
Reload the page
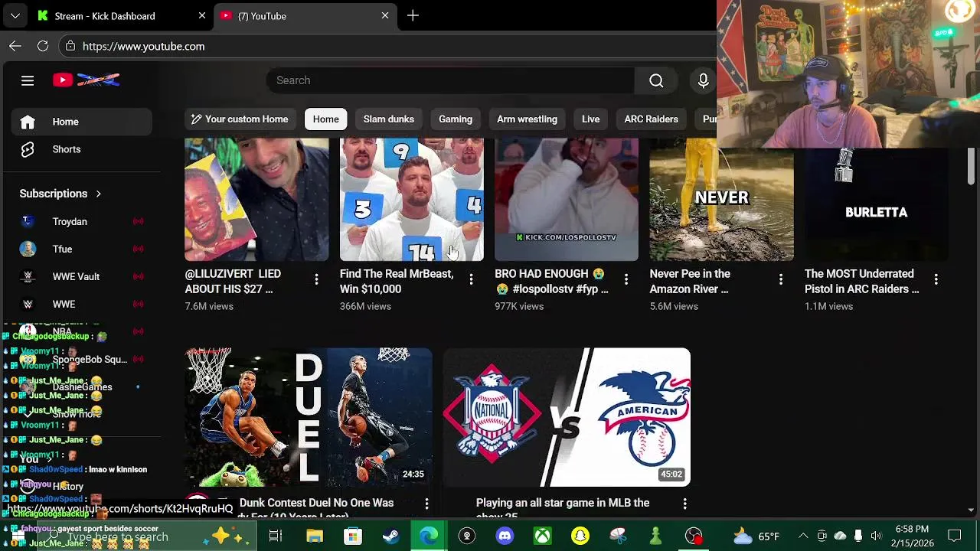[43, 46]
